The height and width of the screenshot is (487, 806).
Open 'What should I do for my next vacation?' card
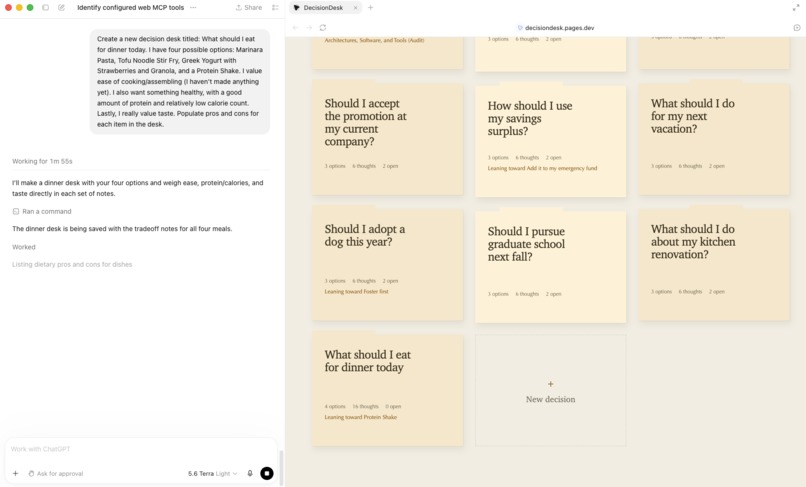(x=714, y=138)
